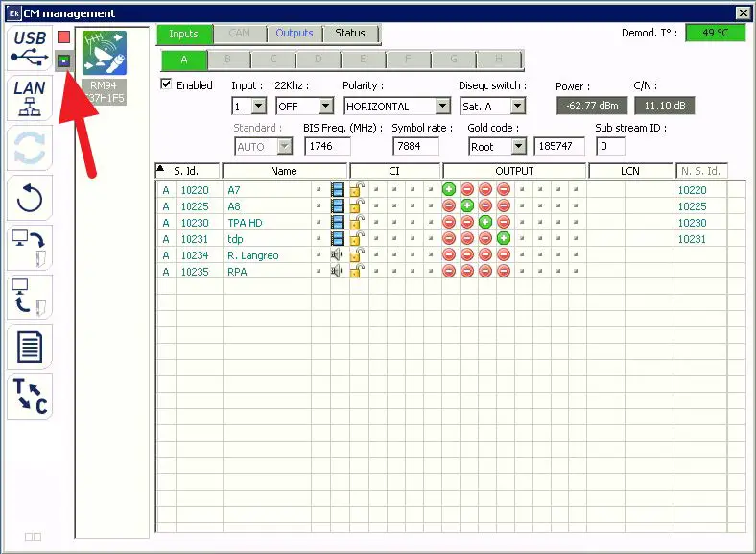This screenshot has height=554, width=756.
Task: Click the Symbol rate field
Action: click(x=415, y=146)
